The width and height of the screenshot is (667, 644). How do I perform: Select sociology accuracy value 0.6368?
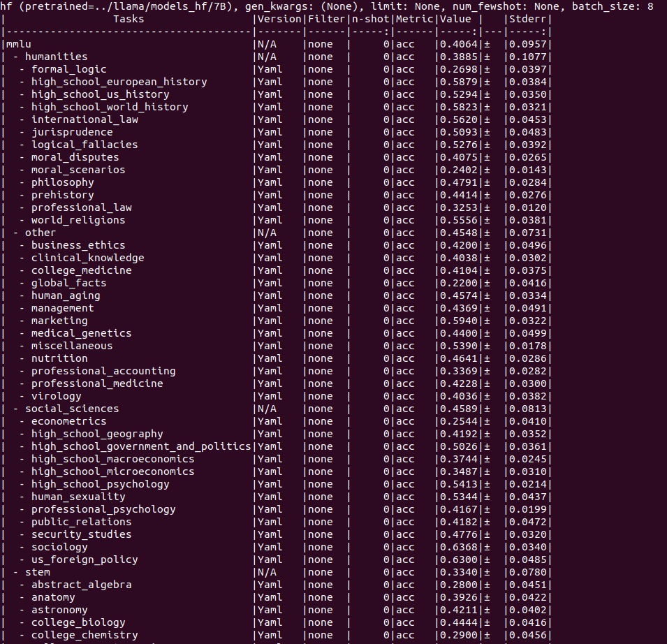pyautogui.click(x=459, y=547)
